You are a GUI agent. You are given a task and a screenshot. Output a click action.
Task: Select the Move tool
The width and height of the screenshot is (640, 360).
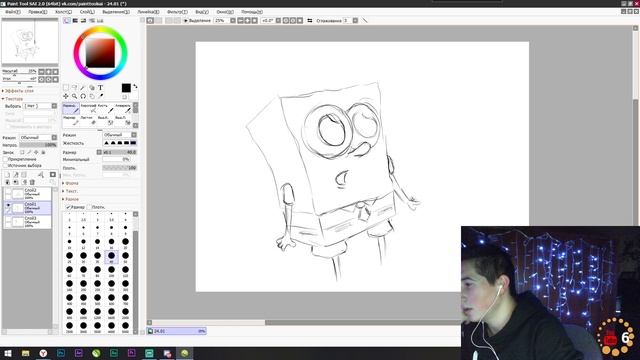[x=66, y=96]
